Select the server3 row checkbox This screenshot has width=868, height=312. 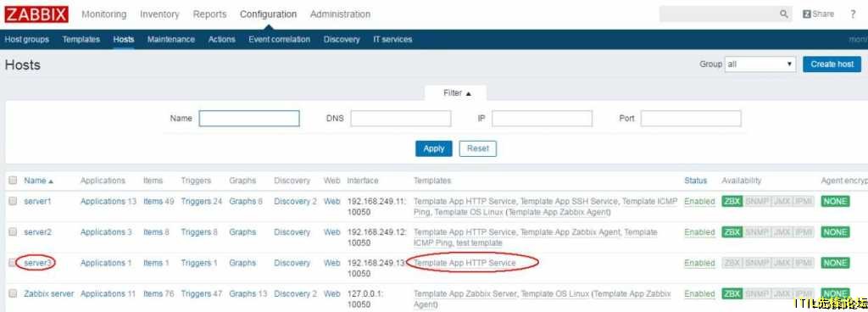13,263
